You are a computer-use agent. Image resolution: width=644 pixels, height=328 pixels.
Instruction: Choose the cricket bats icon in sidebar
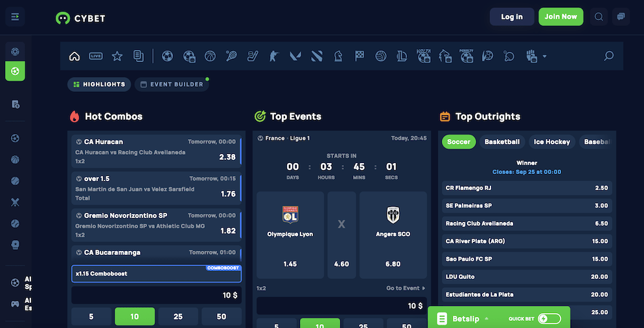point(15,202)
